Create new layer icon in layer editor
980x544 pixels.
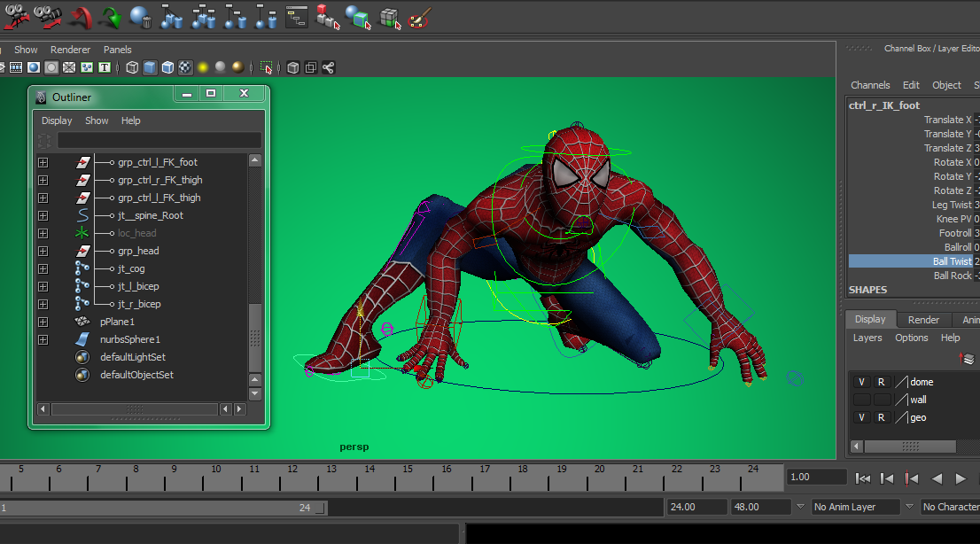tap(967, 359)
